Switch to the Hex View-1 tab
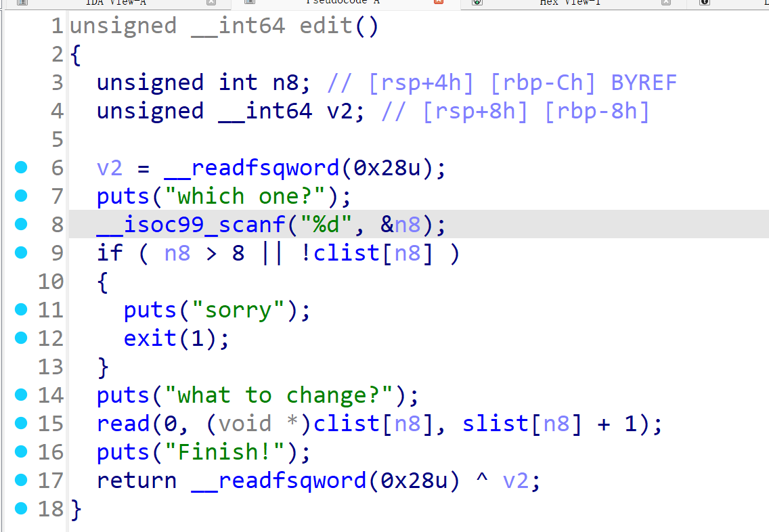 [x=570, y=3]
